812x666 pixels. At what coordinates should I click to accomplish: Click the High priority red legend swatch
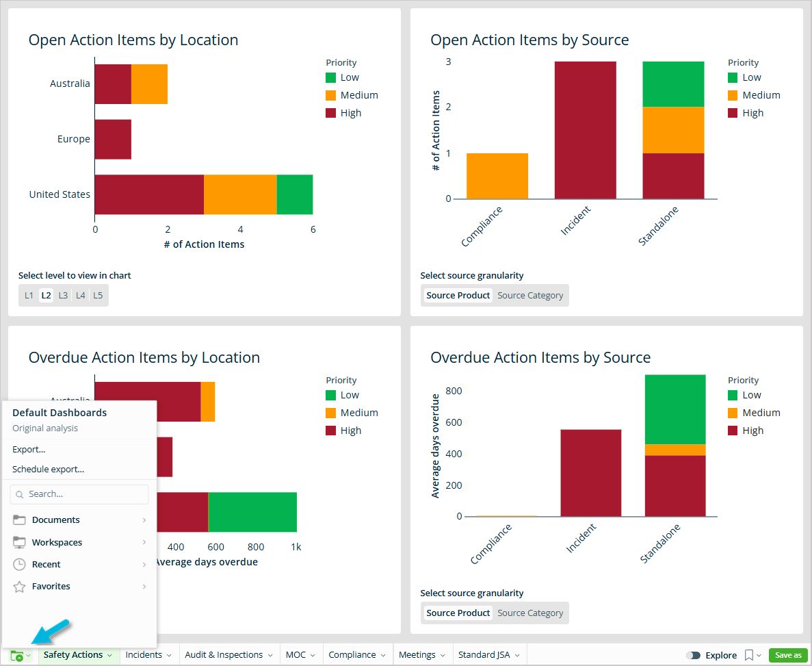point(331,113)
